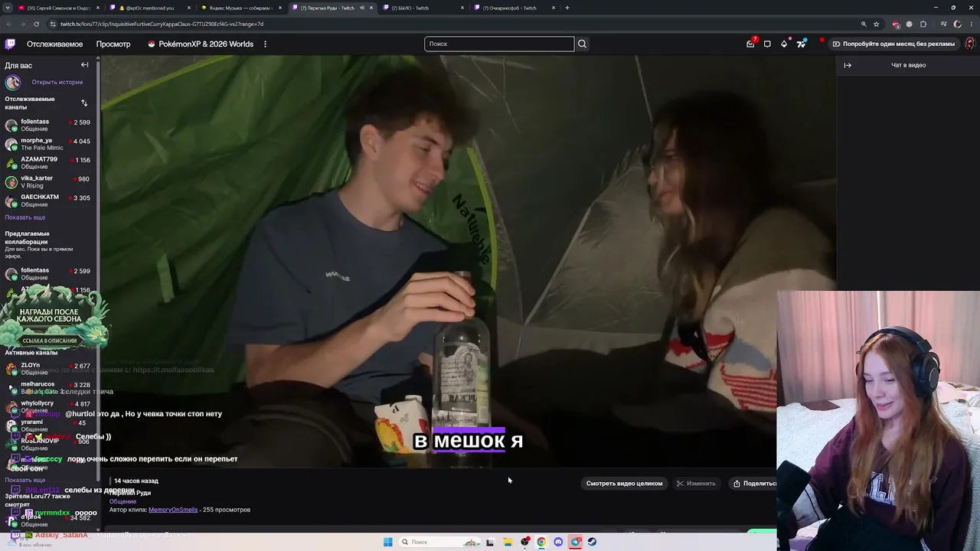This screenshot has width=980, height=551.
Task: Open OBS Studio from taskbar
Action: [524, 542]
